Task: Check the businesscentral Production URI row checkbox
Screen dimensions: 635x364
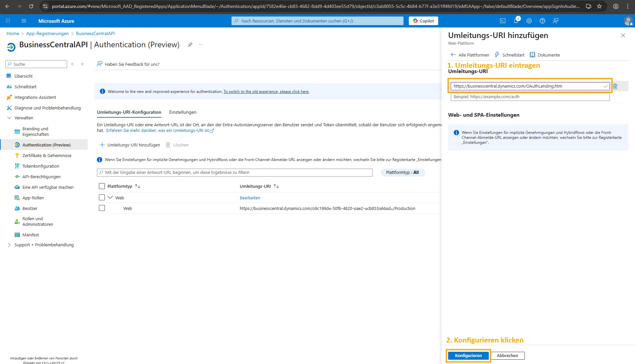Action: 102,208
